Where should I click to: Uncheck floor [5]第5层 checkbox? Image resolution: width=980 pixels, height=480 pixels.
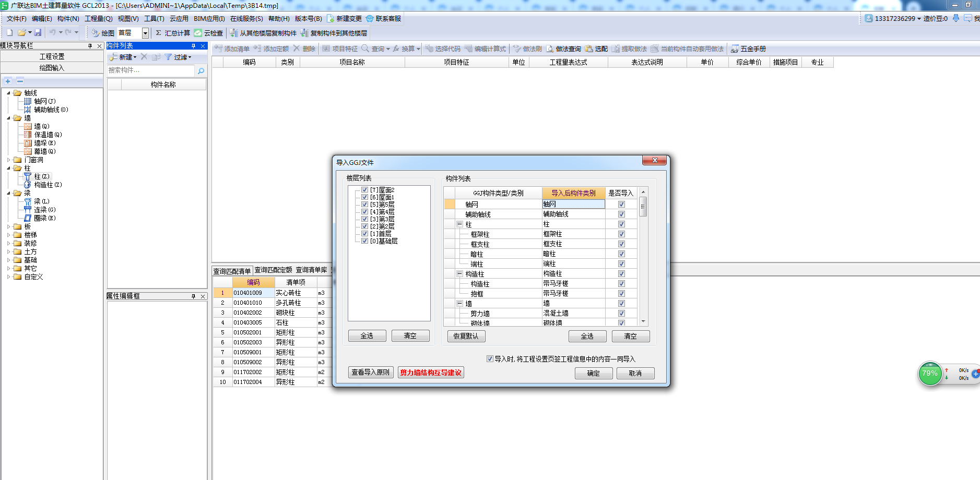365,205
